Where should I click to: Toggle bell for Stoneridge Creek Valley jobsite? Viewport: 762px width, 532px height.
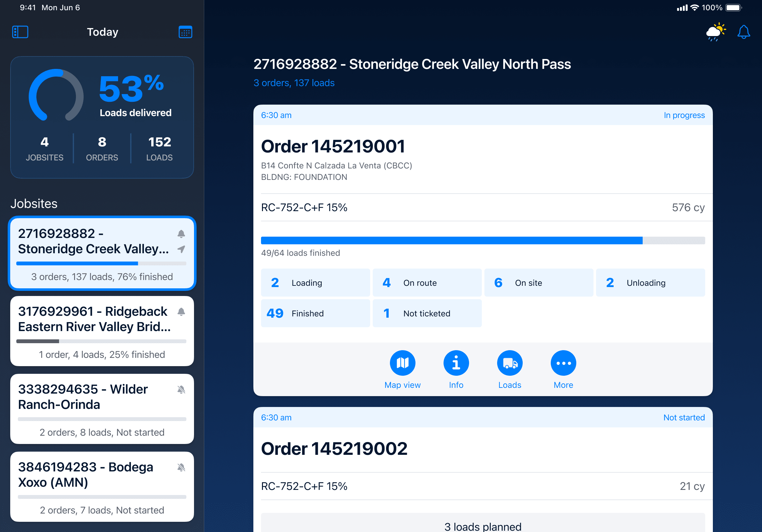coord(181,234)
